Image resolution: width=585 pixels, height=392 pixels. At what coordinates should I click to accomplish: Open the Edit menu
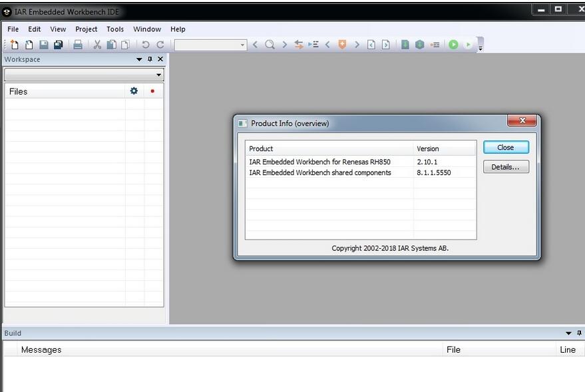[x=35, y=29]
